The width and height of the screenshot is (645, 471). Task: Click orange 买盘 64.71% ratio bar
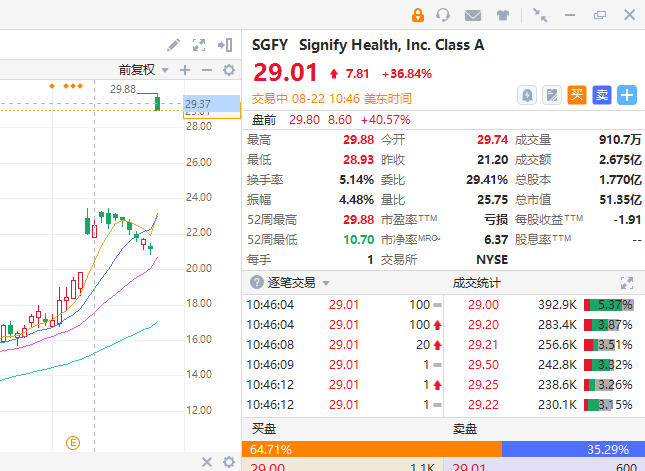[x=372, y=449]
